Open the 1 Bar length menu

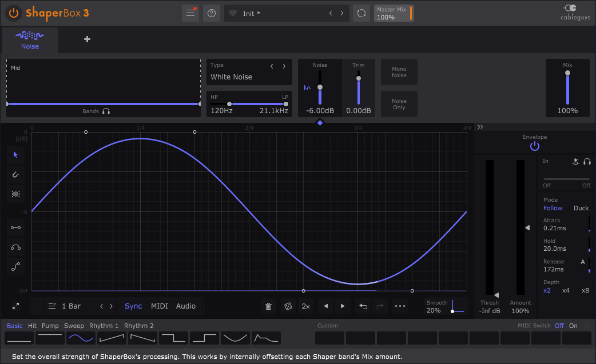coord(64,306)
